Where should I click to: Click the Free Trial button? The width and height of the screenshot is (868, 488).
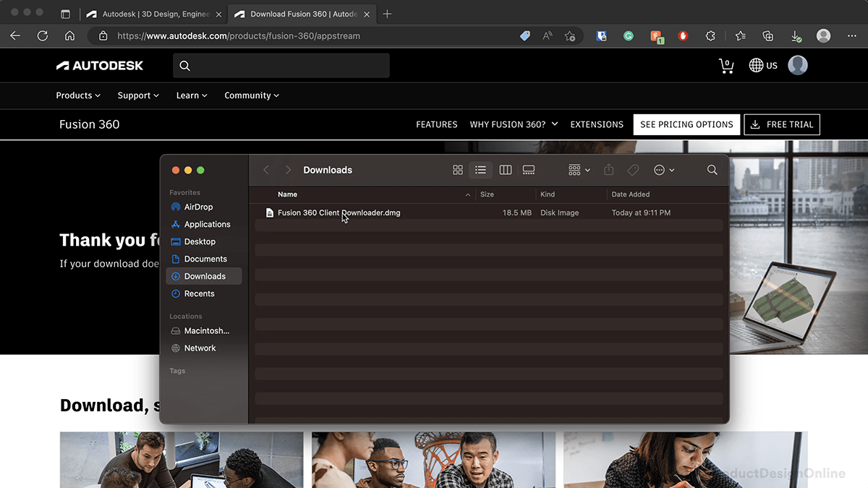click(782, 124)
